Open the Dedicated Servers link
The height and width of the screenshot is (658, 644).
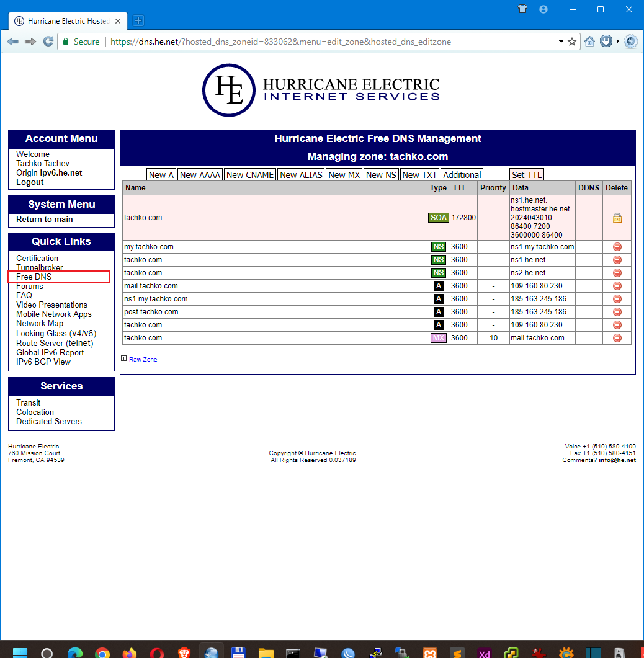48,421
